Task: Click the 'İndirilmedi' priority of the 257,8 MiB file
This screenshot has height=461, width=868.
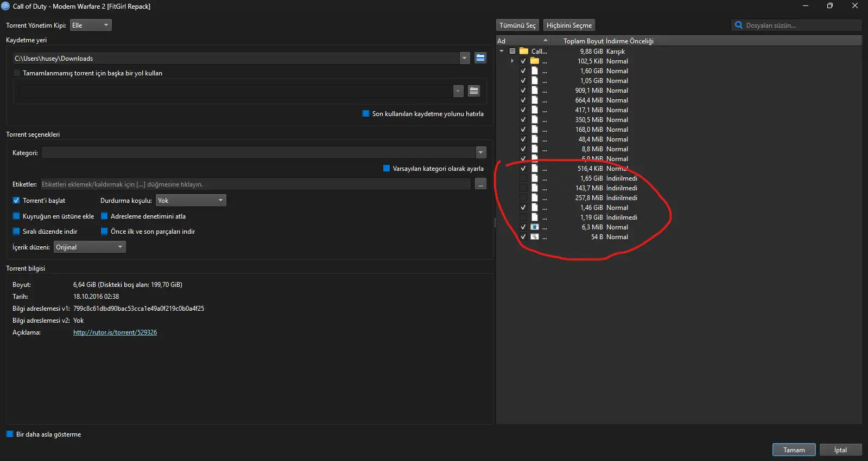Action: [x=622, y=197]
